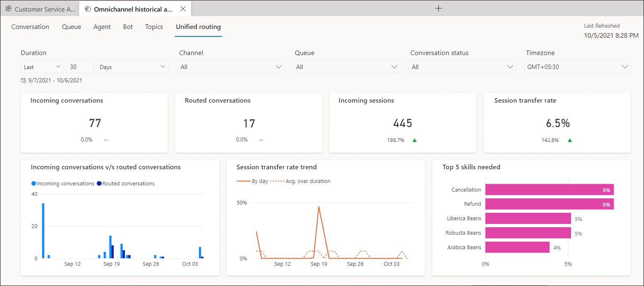
Task: Click the Omnichannel historical analytics tab icon
Action: (x=87, y=9)
